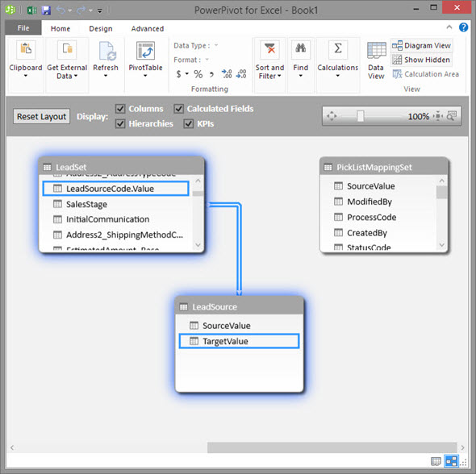
Task: Toggle the Hierarchies checkbox
Action: click(120, 123)
